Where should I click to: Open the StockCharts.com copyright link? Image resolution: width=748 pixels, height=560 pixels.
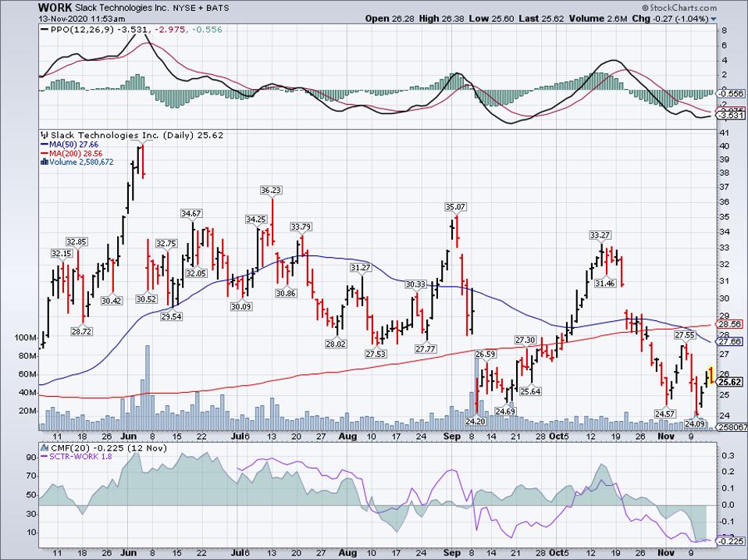click(x=679, y=8)
